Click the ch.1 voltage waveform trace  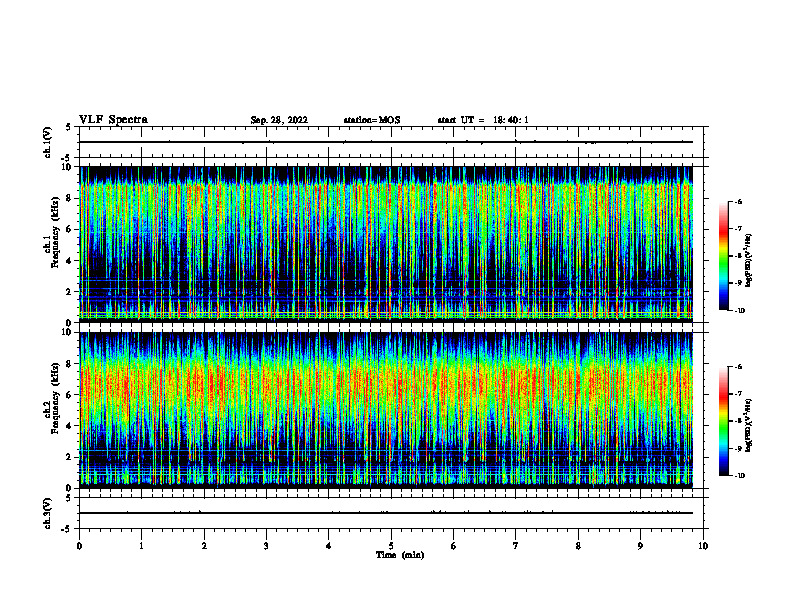coord(386,142)
